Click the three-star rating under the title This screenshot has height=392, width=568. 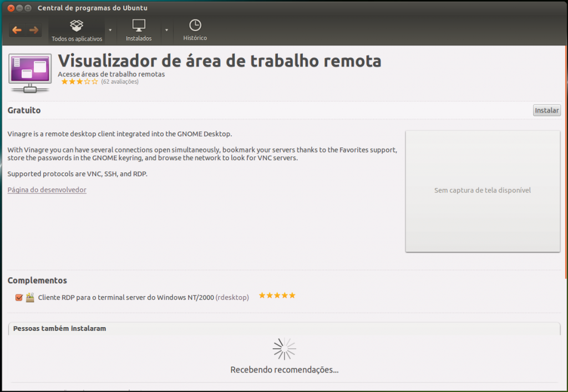coord(80,82)
